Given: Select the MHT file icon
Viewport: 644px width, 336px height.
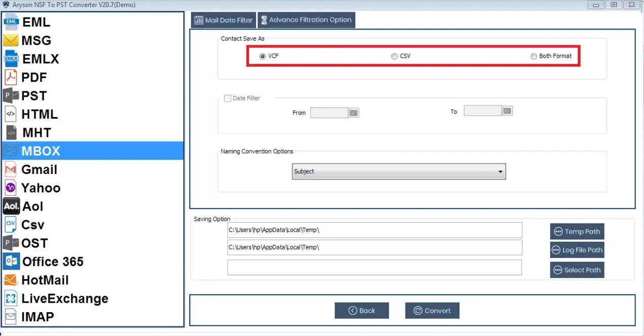Looking at the screenshot, I should (11, 133).
